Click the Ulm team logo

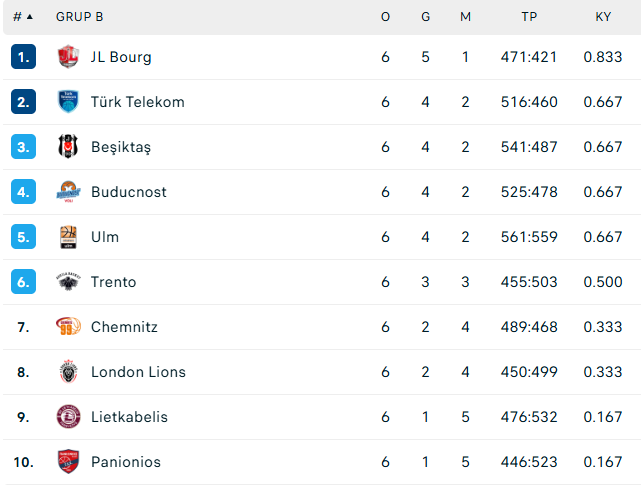(x=68, y=237)
